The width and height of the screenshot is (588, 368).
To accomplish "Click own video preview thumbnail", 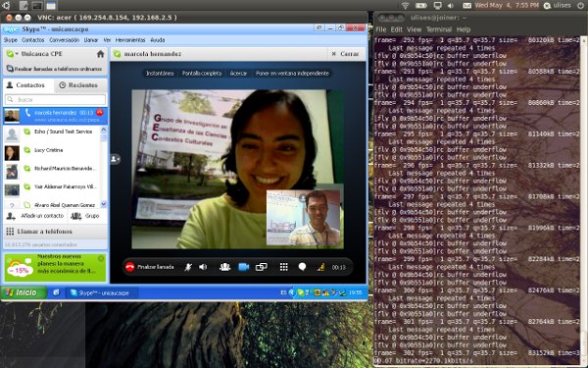I will pyautogui.click(x=304, y=218).
